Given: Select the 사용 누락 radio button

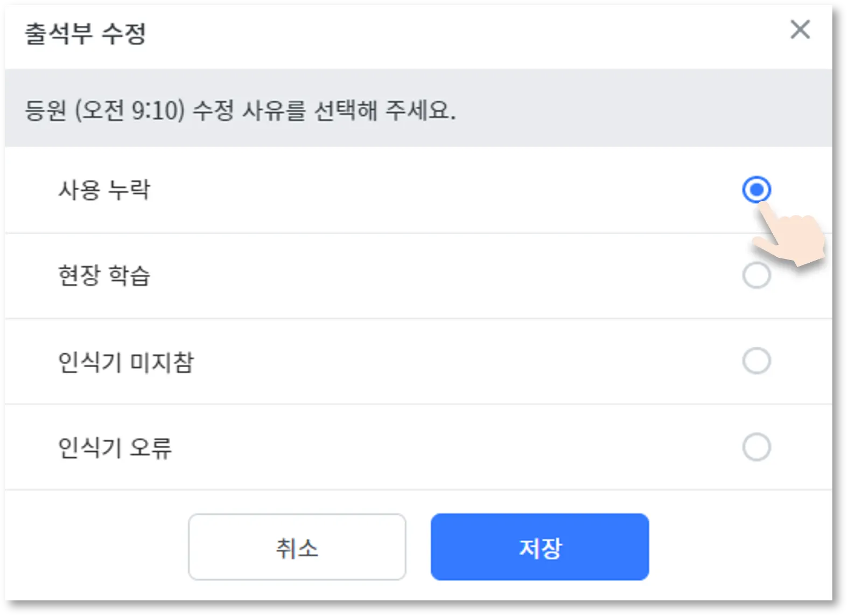Looking at the screenshot, I should [756, 190].
